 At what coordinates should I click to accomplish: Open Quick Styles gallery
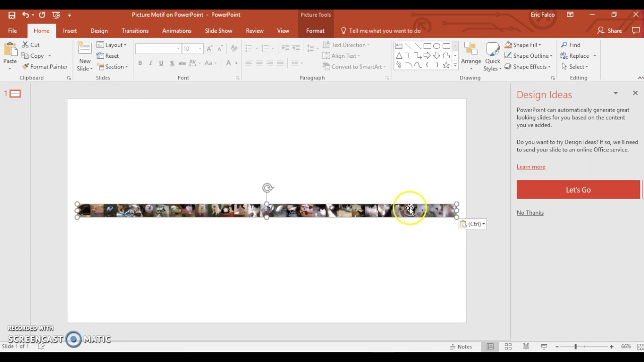coord(493,56)
